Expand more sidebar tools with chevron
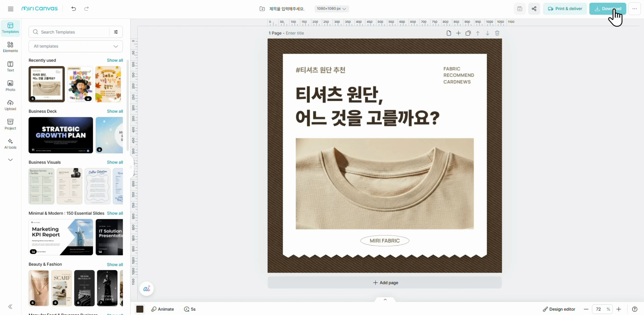 click(x=10, y=160)
